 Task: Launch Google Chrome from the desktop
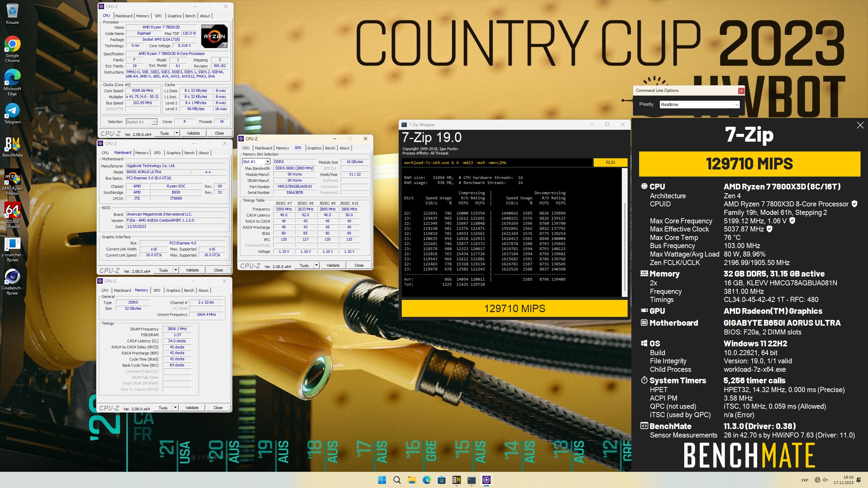tap(13, 49)
